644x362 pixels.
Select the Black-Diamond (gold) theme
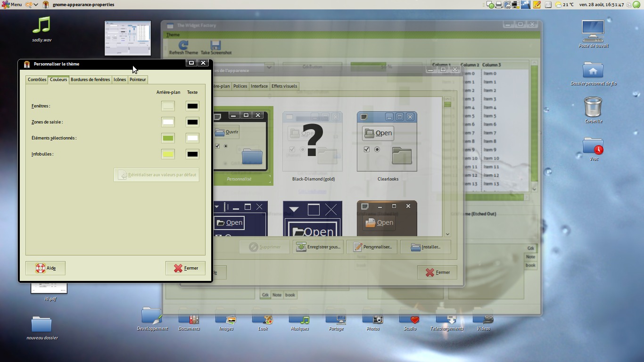click(313, 146)
